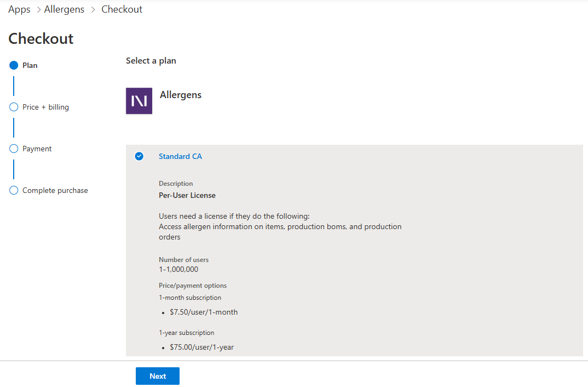Click the Checkout page heading

[x=41, y=38]
